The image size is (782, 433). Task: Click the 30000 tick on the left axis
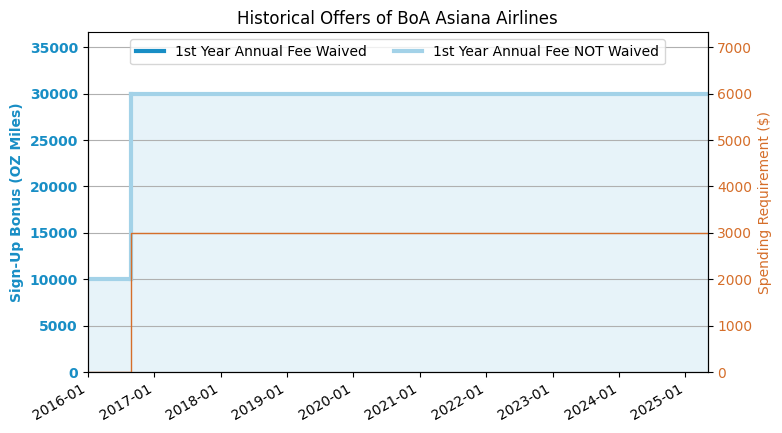tap(56, 94)
